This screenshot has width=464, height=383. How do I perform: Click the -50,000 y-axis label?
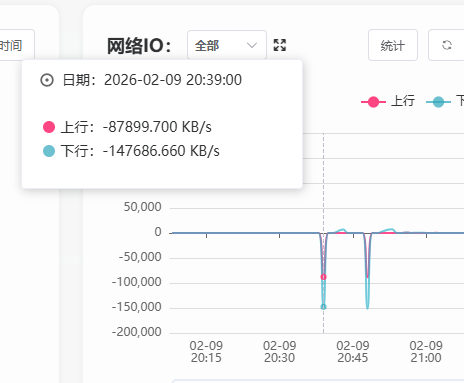click(140, 257)
